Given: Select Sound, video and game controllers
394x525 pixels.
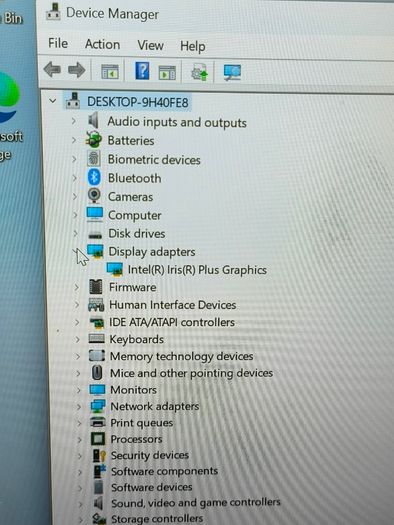Looking at the screenshot, I should click(x=196, y=503).
